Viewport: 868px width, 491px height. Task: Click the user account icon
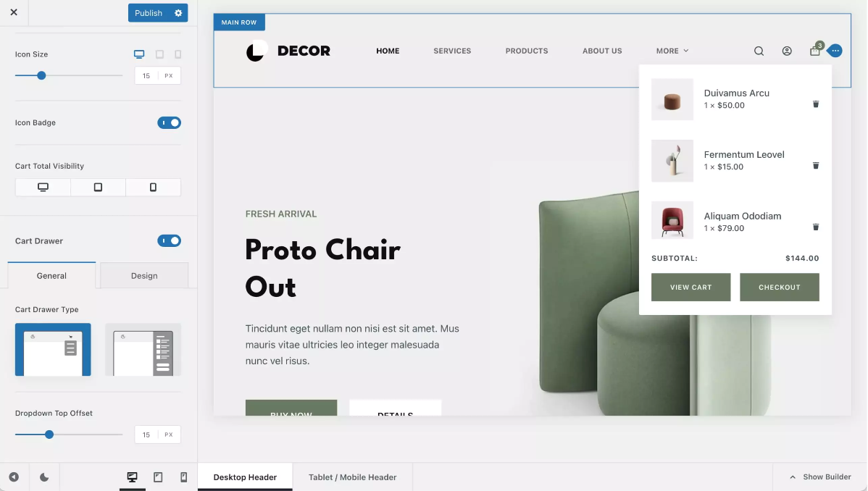787,51
